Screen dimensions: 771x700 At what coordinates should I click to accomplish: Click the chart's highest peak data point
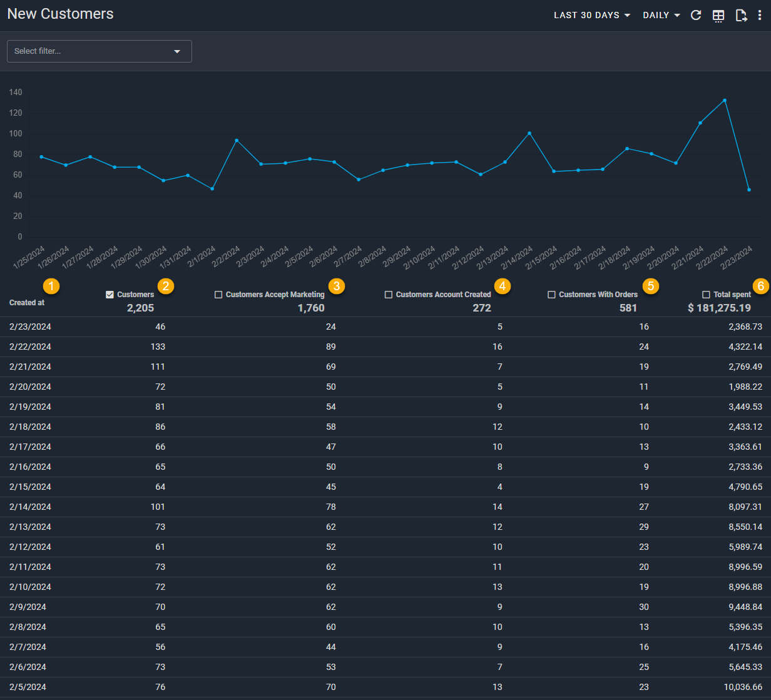click(x=725, y=100)
